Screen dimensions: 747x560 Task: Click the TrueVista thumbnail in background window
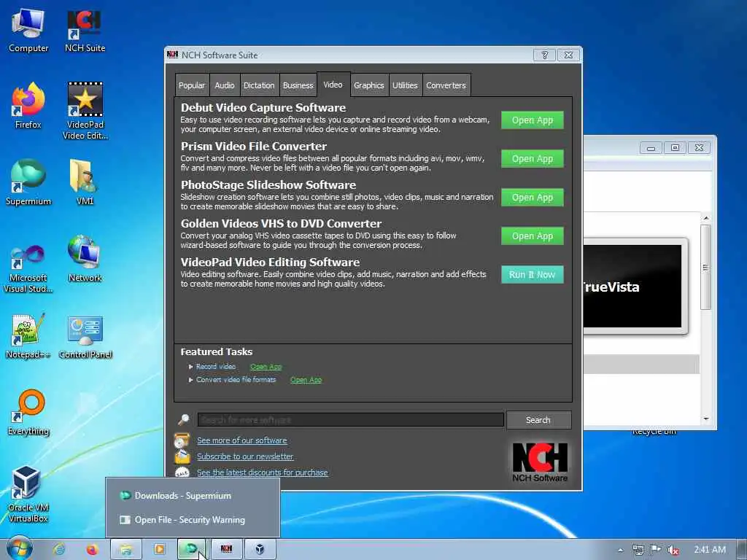(x=634, y=286)
